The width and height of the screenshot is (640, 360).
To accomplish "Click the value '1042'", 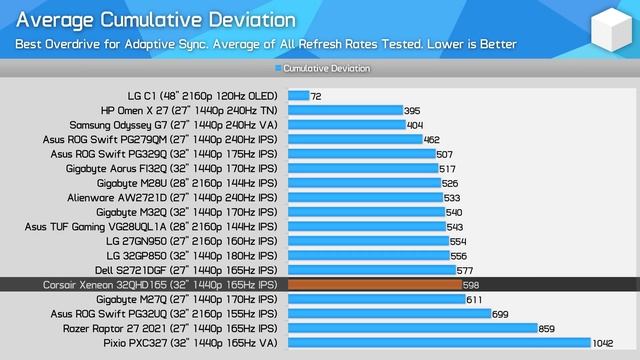I will 603,344.
